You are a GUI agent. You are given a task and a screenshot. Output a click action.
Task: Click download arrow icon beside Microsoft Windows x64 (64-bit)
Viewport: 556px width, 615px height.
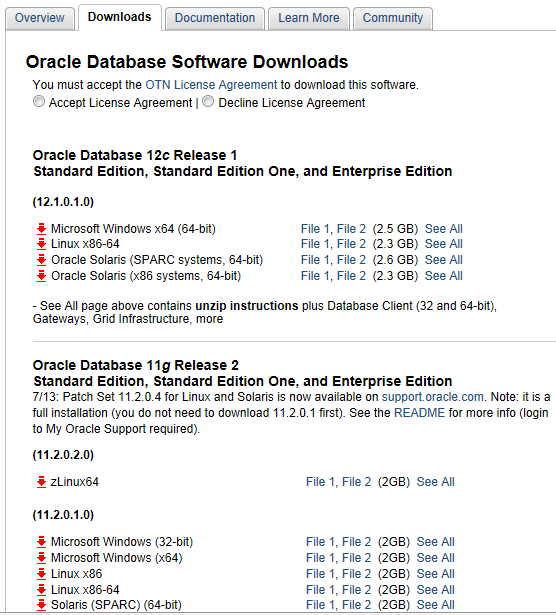(41, 229)
